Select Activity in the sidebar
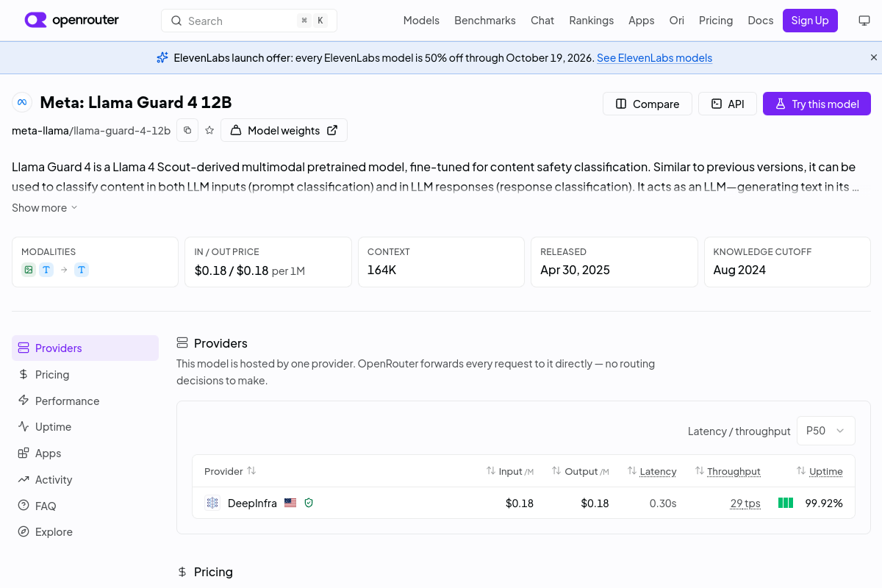Viewport: 882px width, 588px height. [x=85, y=480]
